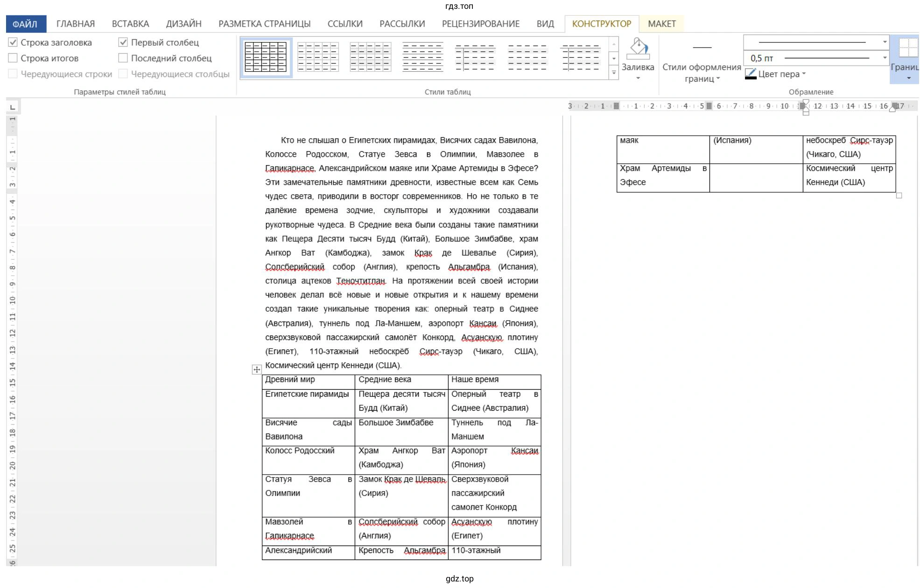Click the Заливка paint bucket icon
Viewport: 920px width, 588px height.
tap(638, 49)
